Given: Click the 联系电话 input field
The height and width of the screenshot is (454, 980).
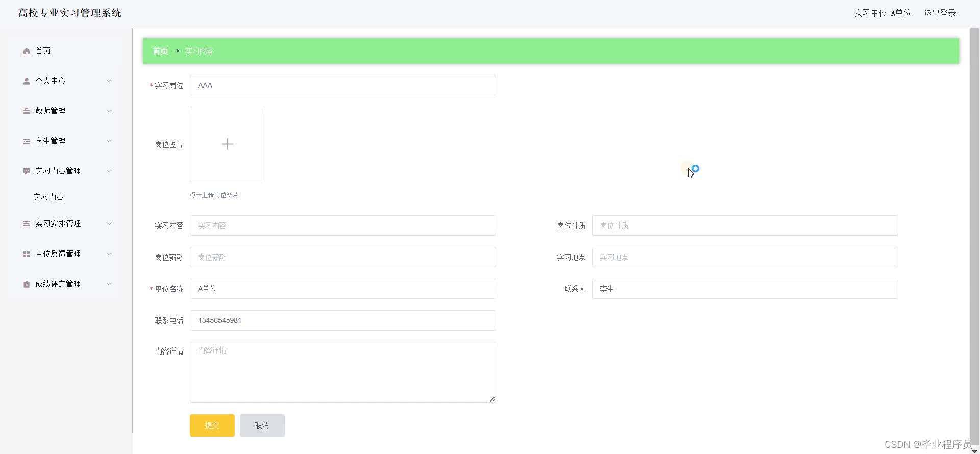Looking at the screenshot, I should coord(343,320).
